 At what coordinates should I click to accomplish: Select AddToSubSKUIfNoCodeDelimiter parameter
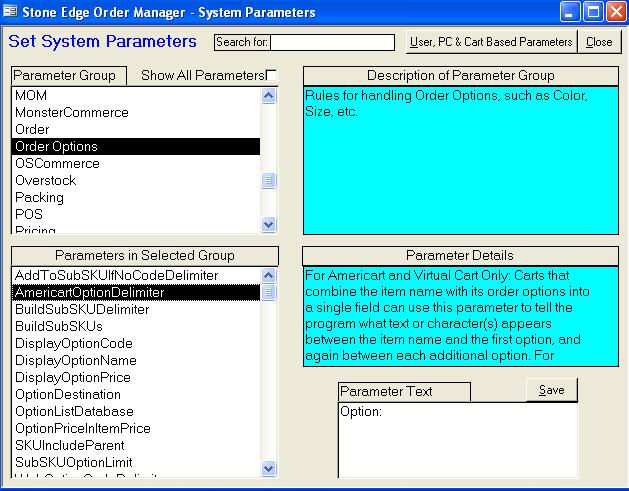tap(136, 276)
